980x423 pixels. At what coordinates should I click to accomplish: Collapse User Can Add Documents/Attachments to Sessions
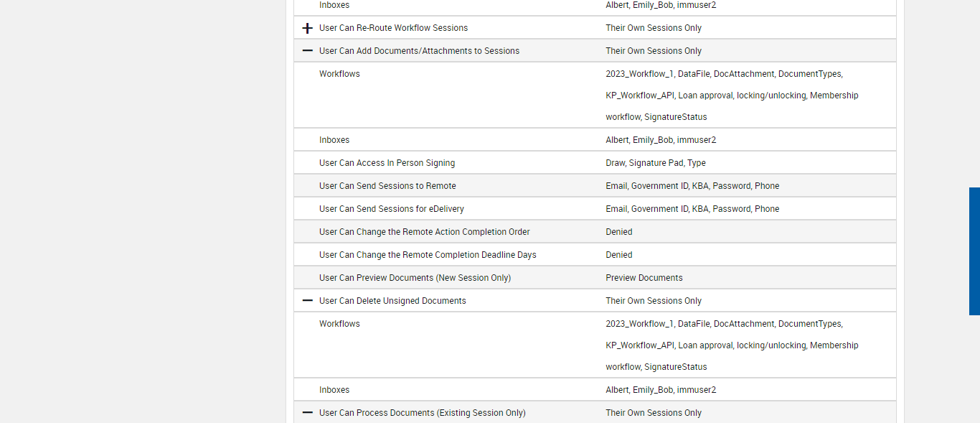(308, 51)
